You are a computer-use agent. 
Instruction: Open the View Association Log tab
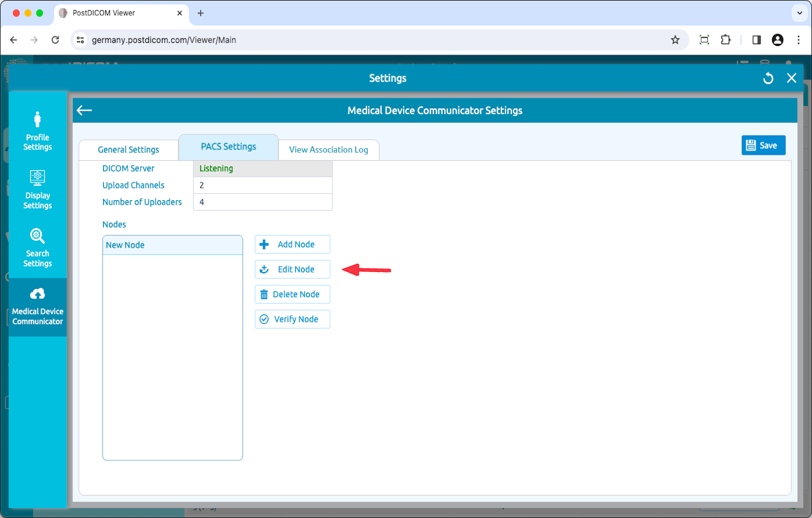pyautogui.click(x=329, y=150)
